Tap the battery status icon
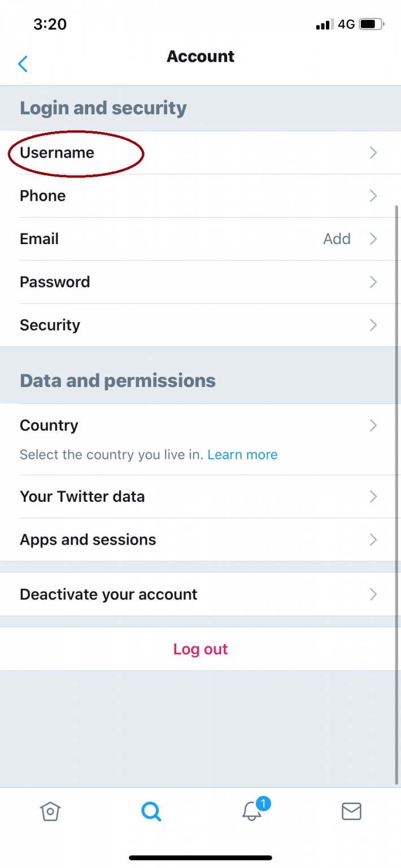Screen dimensions: 401x868 tap(372, 24)
